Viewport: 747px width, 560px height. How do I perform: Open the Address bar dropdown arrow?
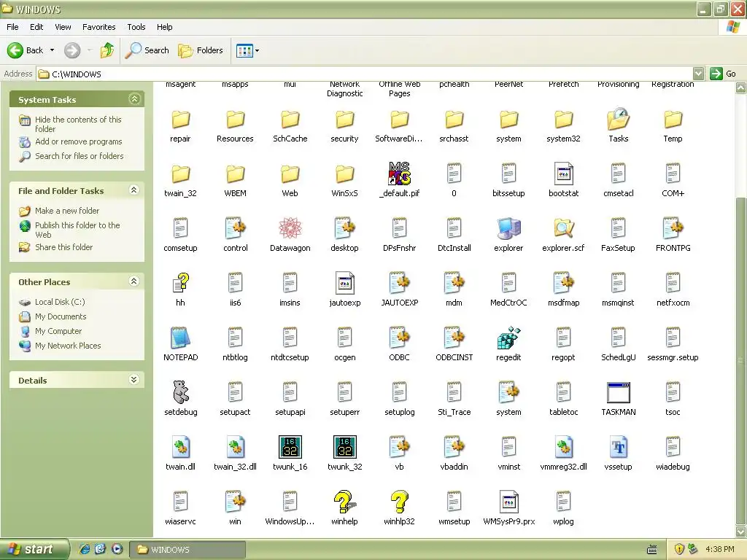[698, 74]
